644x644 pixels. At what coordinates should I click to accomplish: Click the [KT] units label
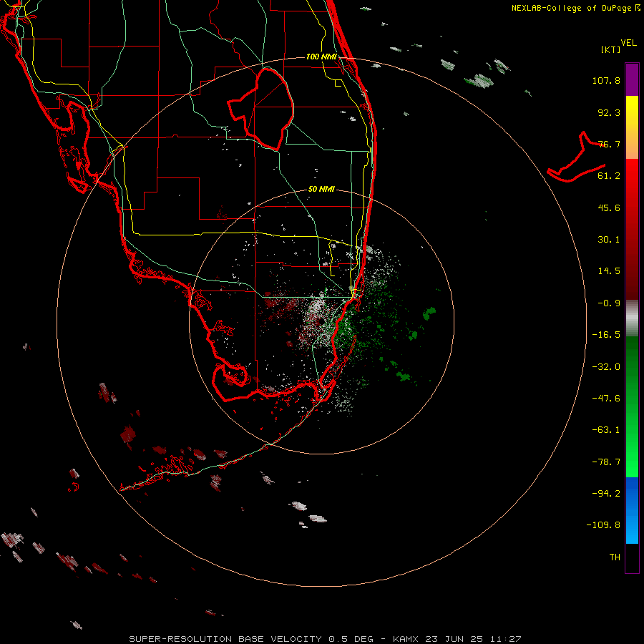point(611,49)
